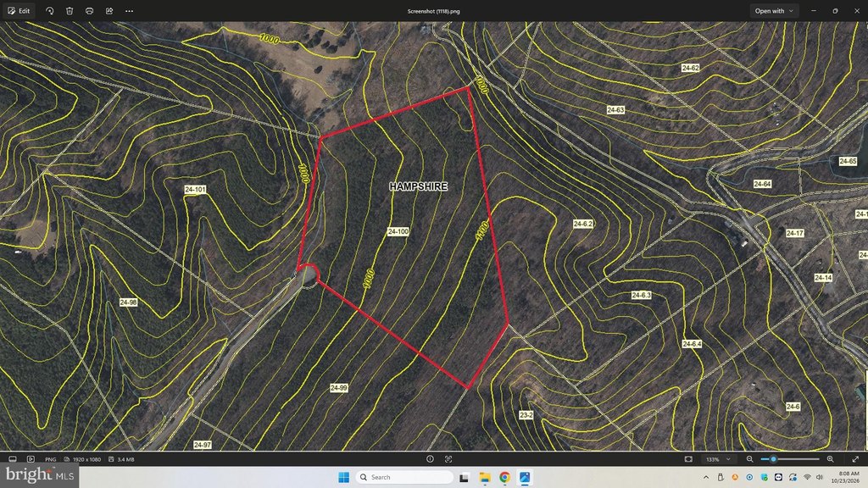Viewport: 868px width, 488px height.
Task: Click parcel label 24-101 on the map
Action: [x=195, y=190]
